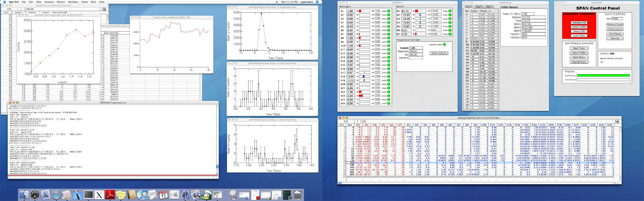Click the Read Heinz. button
The width and height of the screenshot is (644, 201).
click(x=579, y=57)
